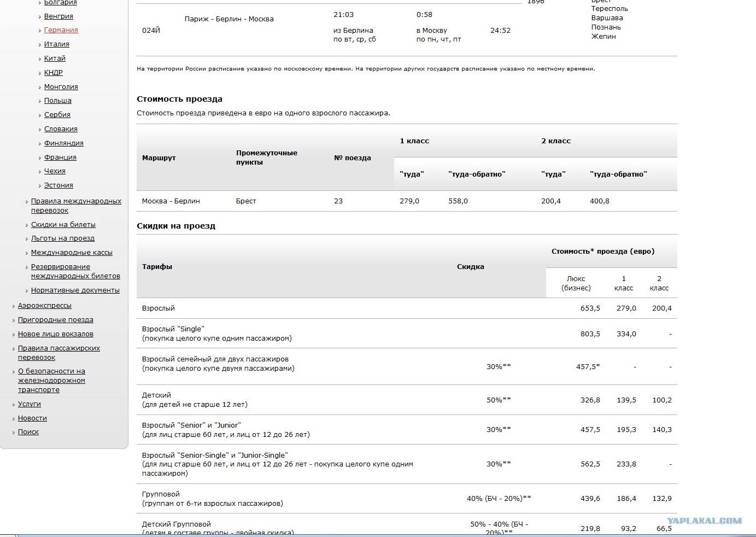The height and width of the screenshot is (537, 756).
Task: Open the Поиск link in sidebar
Action: tap(28, 432)
